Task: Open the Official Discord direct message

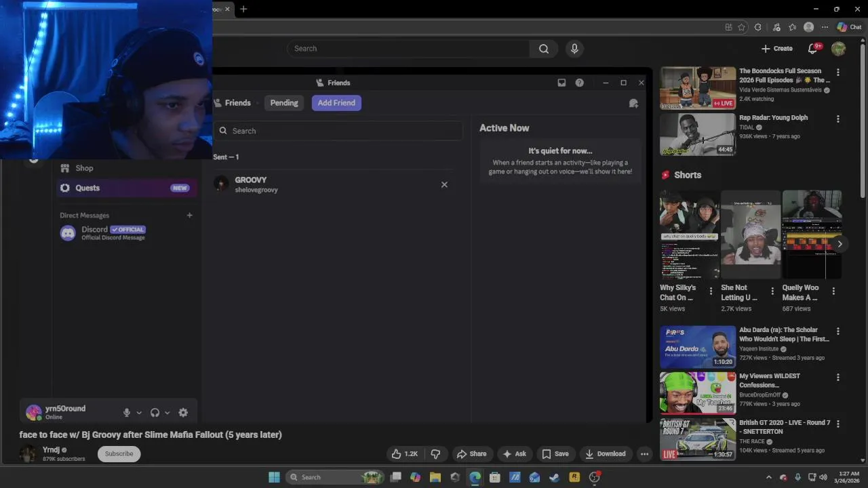Action: pyautogui.click(x=126, y=233)
